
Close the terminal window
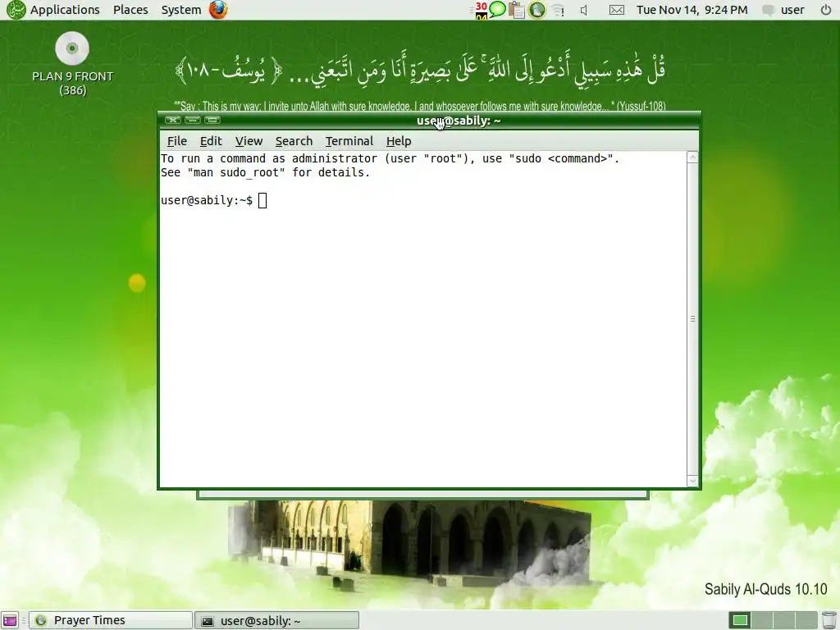pos(172,120)
